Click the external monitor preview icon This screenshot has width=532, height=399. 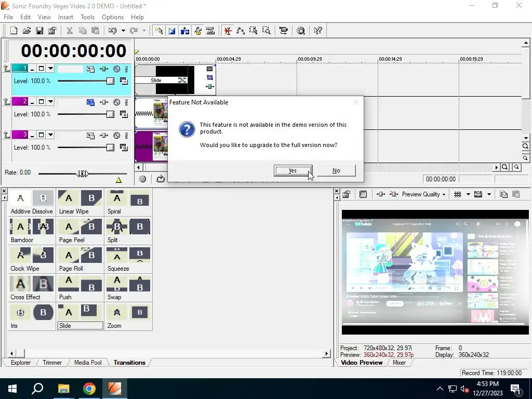(x=363, y=194)
